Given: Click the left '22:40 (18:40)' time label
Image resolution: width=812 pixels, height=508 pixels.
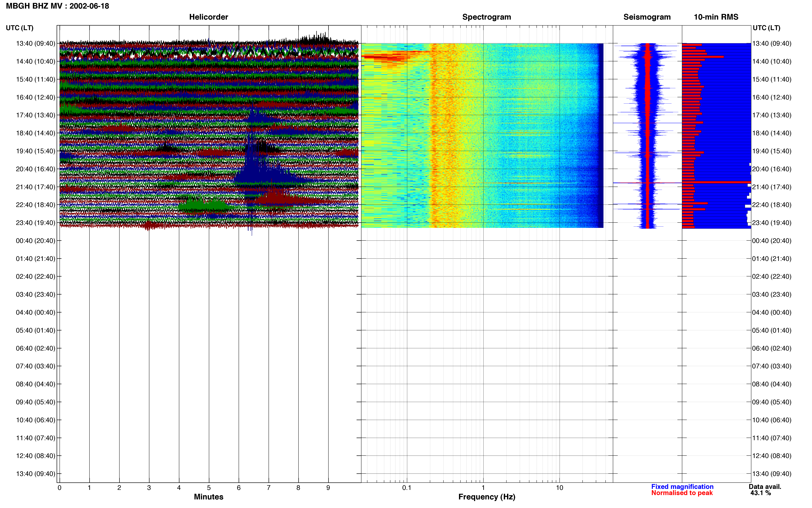Looking at the screenshot, I should click(x=36, y=205).
